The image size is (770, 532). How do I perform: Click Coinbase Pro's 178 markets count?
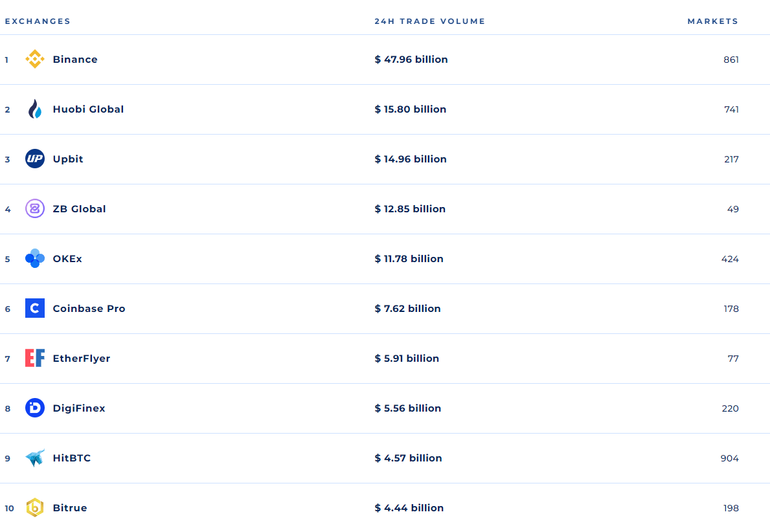[x=731, y=309]
